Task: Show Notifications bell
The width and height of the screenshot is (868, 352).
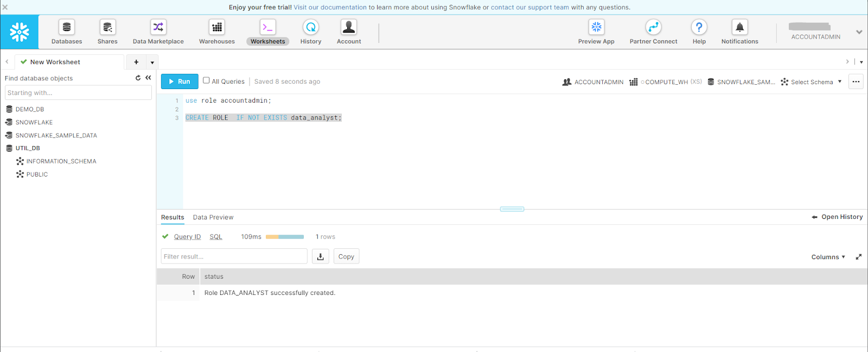Action: click(739, 27)
